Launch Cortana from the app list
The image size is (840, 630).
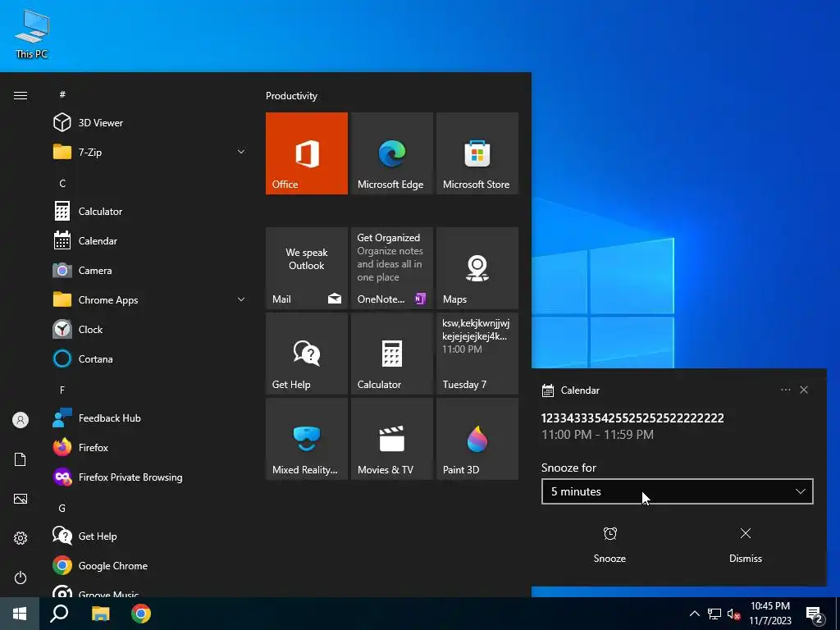[150, 358]
